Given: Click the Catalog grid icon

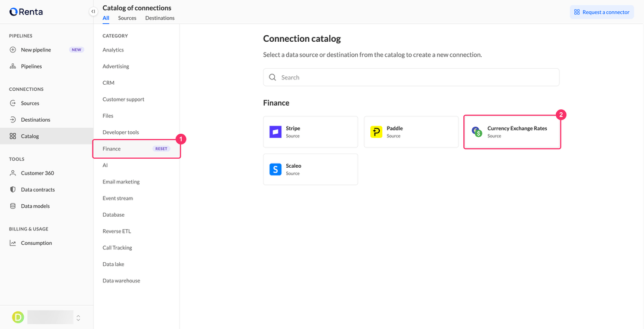Looking at the screenshot, I should (x=13, y=136).
